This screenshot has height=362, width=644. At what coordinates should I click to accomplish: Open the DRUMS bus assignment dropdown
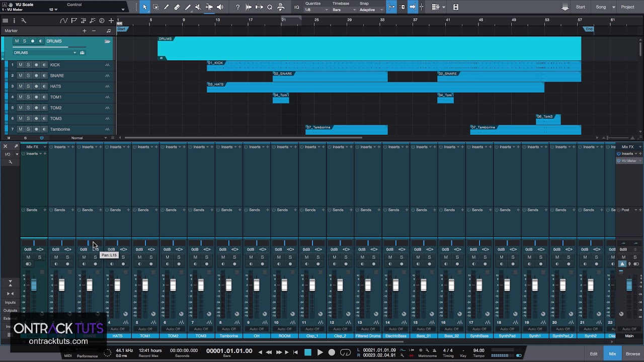pyautogui.click(x=45, y=53)
